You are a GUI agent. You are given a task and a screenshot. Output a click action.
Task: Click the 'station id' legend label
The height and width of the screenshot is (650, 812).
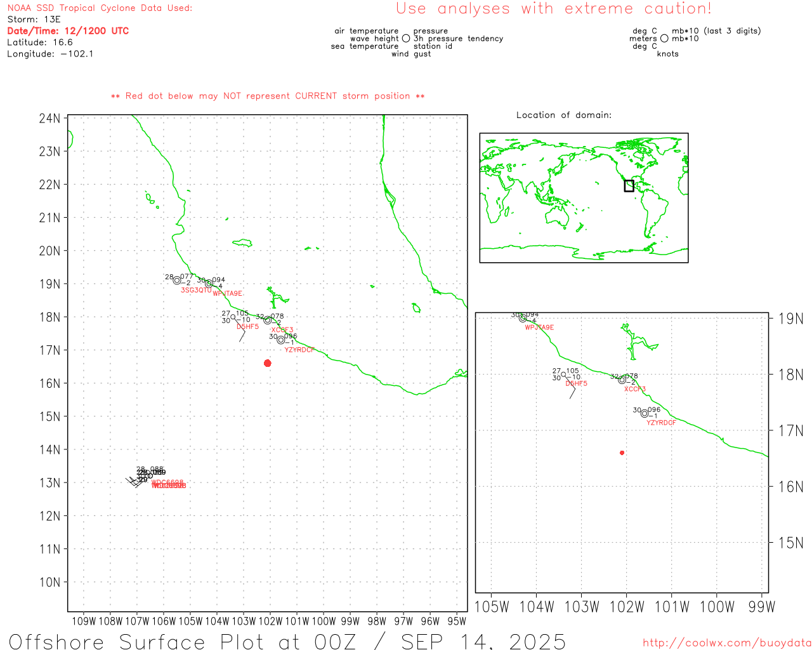pos(433,46)
